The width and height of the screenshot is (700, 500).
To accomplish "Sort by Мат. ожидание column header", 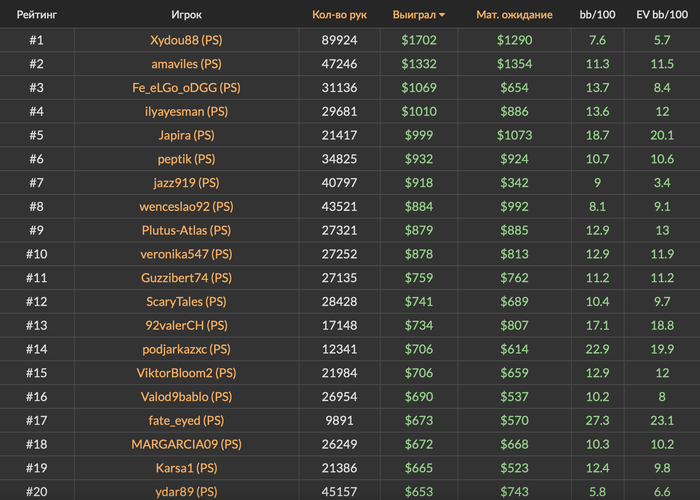I will [x=514, y=16].
